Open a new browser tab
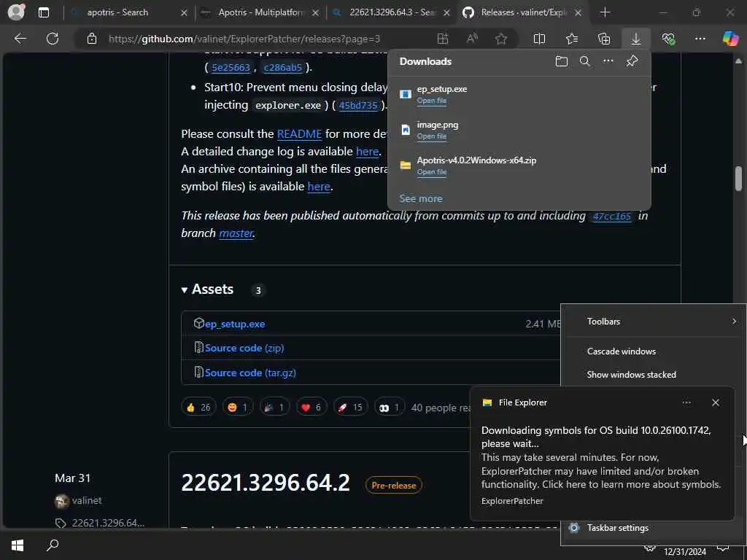747x560 pixels. (x=605, y=12)
